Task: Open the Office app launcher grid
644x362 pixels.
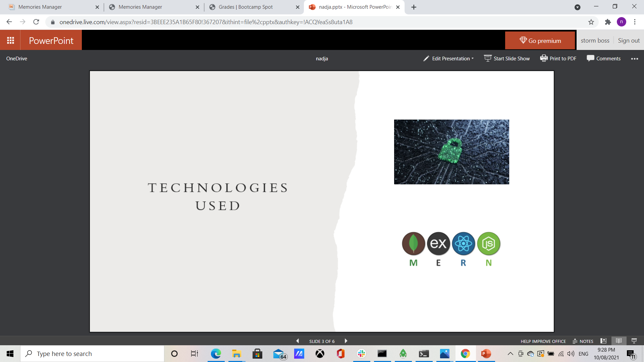Action: pyautogui.click(x=10, y=41)
